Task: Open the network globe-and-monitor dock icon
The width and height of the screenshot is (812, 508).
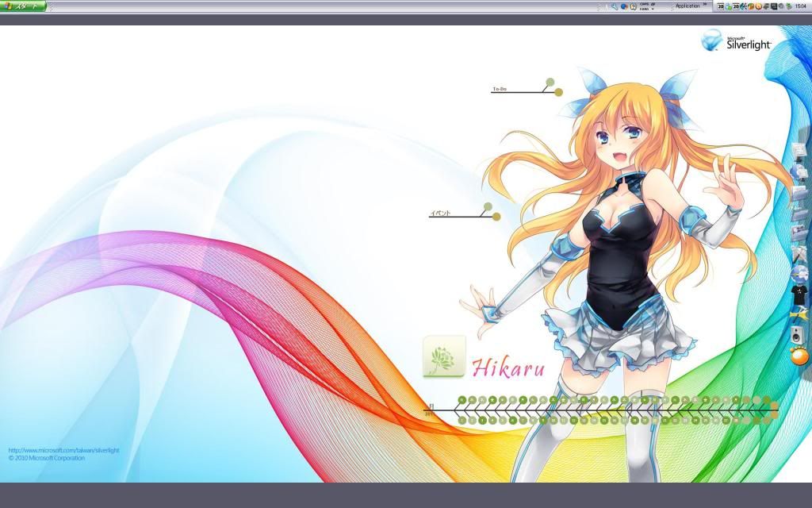Action: point(799,171)
